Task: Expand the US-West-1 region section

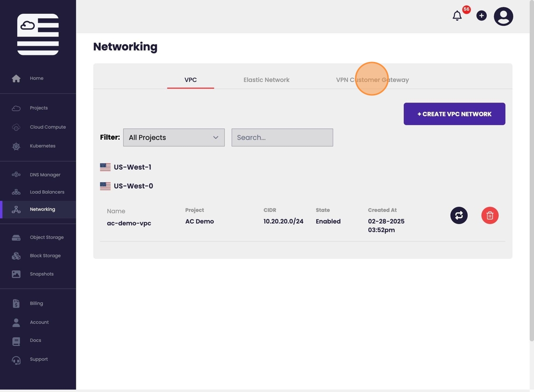Action: [x=132, y=167]
